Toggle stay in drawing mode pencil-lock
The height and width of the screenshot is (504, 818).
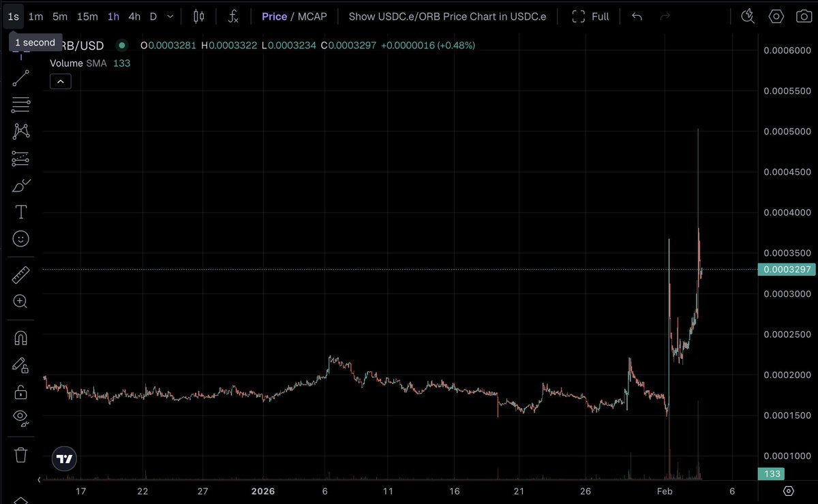21,365
